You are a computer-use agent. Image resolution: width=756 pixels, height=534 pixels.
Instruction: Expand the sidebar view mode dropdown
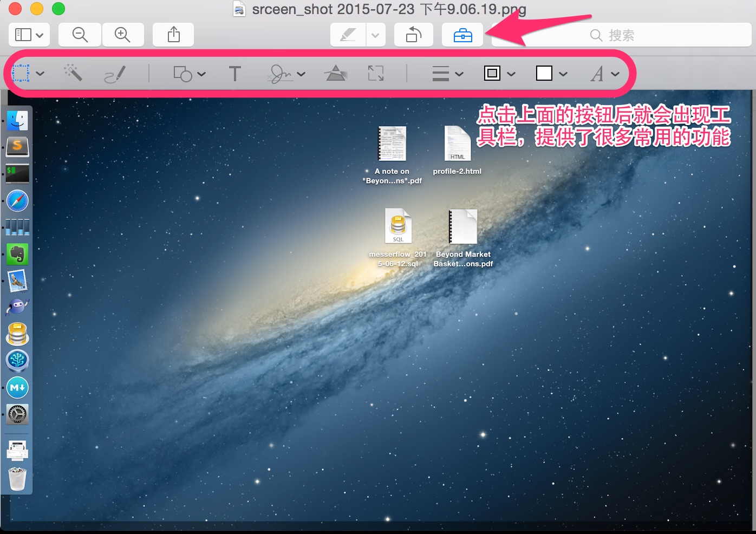[29, 35]
